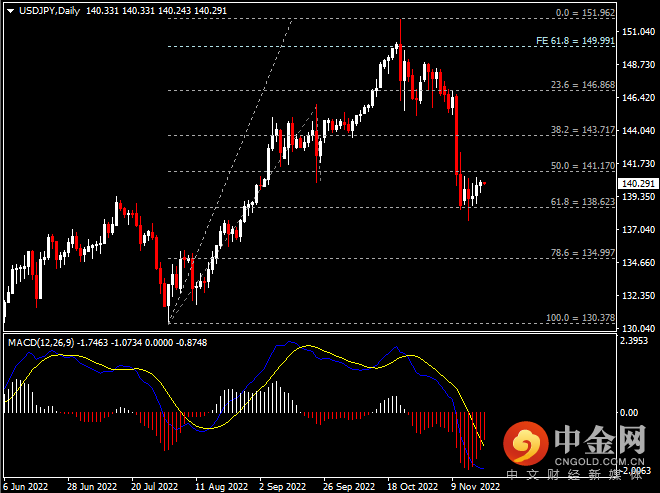Click the 50.0 = 141.170 Fibonacci label

click(583, 166)
